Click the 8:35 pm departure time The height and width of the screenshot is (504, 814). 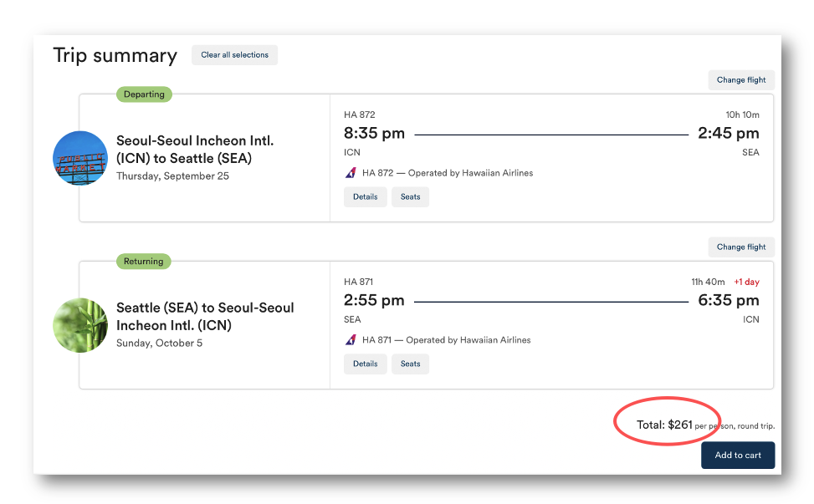point(374,134)
